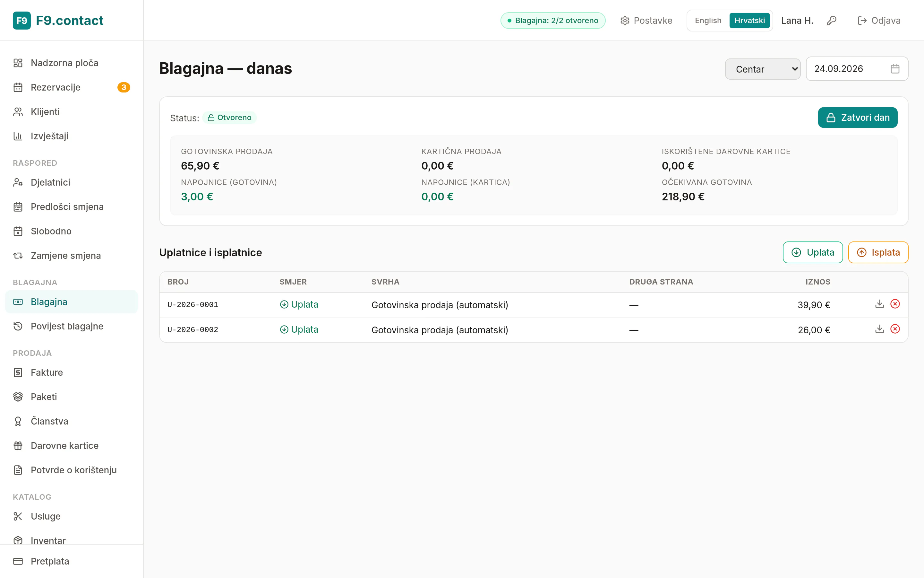Click the date field showing 24.09.2026
The height and width of the screenshot is (578, 924).
pyautogui.click(x=857, y=69)
